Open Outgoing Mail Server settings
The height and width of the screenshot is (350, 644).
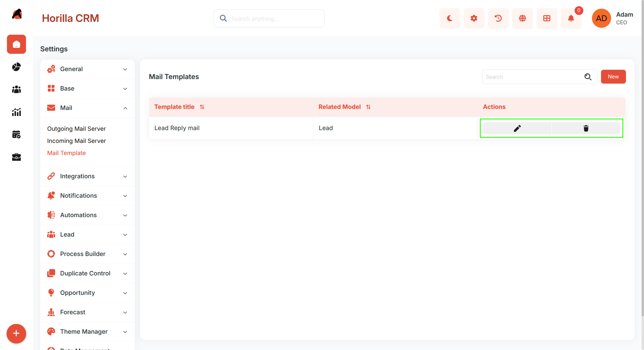click(x=76, y=129)
